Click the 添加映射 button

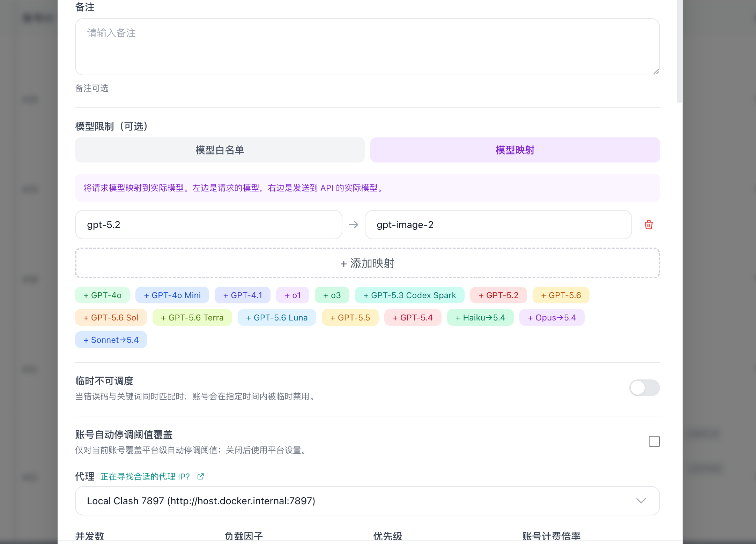coord(367,263)
